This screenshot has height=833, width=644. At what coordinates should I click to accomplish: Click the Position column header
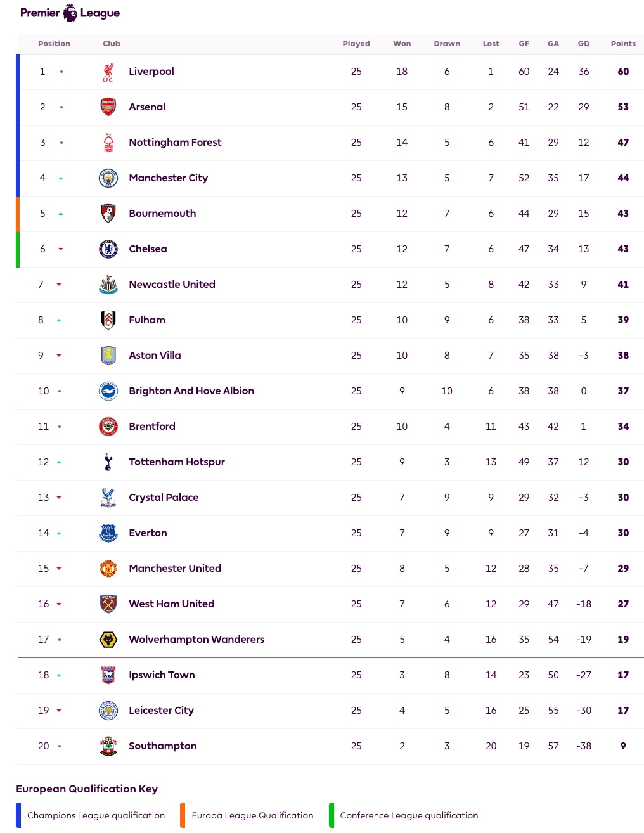[54, 44]
